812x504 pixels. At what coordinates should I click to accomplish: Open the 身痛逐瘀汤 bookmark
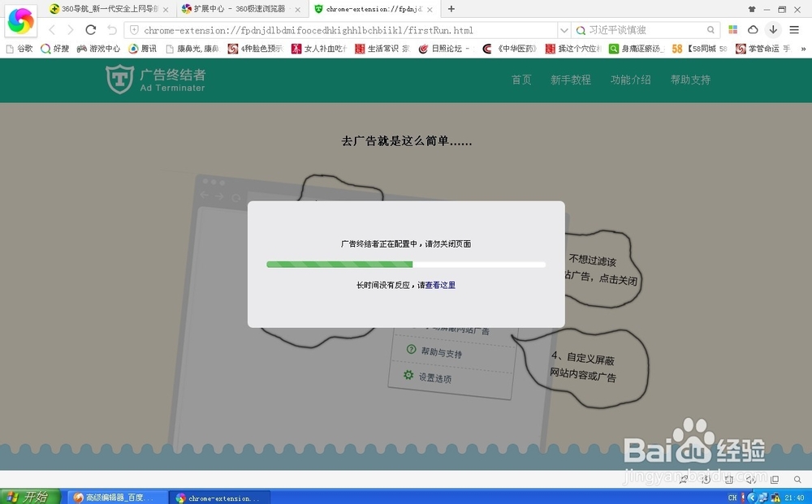click(637, 49)
